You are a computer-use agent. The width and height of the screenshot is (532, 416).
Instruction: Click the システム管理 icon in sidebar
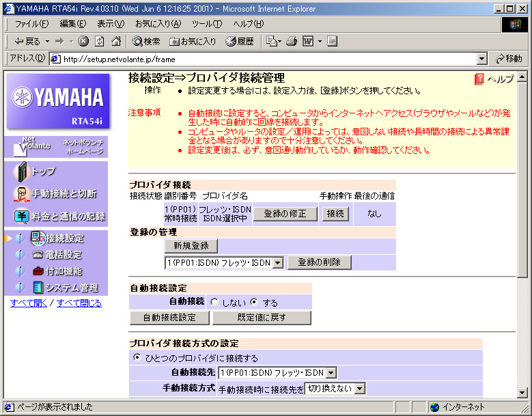(x=38, y=288)
